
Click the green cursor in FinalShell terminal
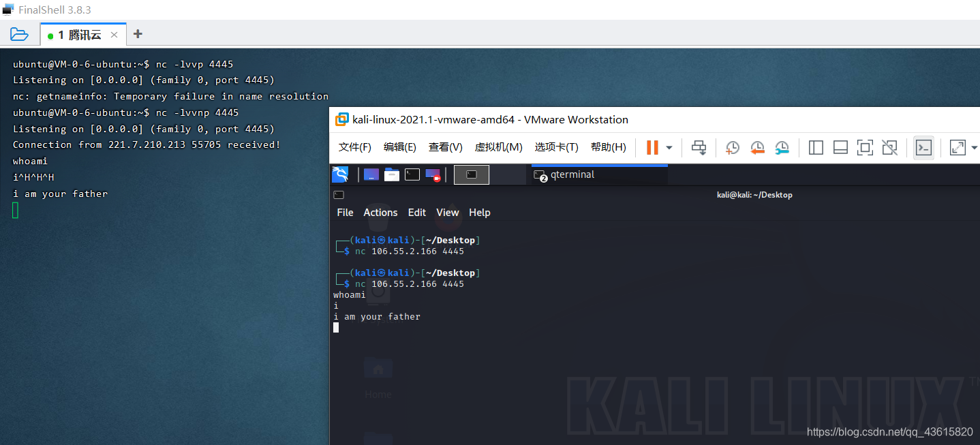(15, 211)
